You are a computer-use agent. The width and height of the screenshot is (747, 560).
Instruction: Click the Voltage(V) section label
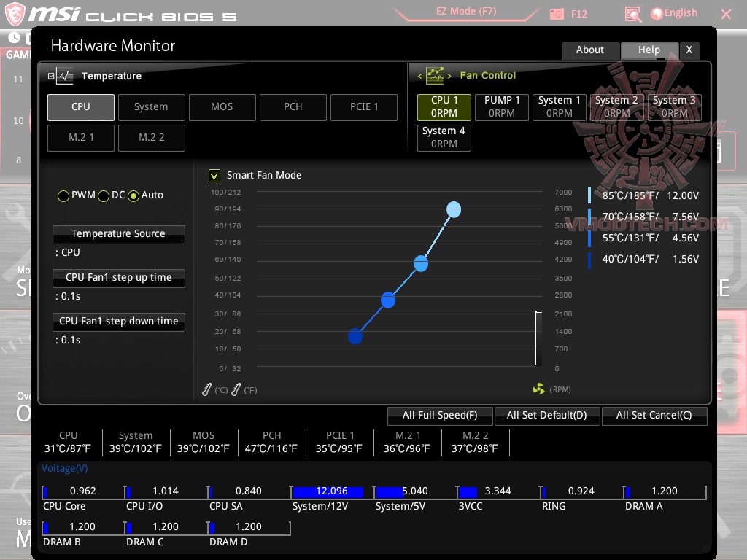click(64, 469)
